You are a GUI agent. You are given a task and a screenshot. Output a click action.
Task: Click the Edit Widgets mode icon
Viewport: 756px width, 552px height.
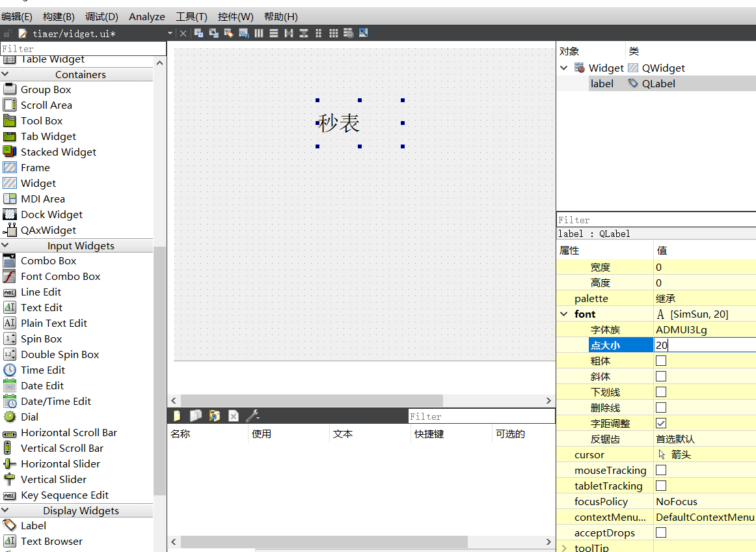click(198, 33)
